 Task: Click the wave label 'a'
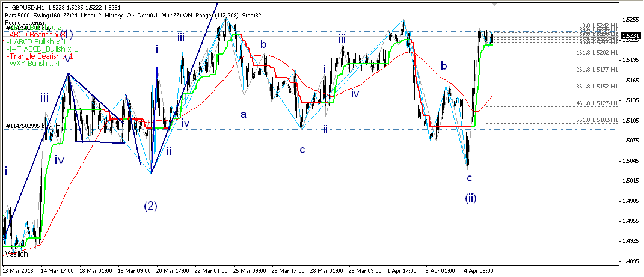point(244,114)
